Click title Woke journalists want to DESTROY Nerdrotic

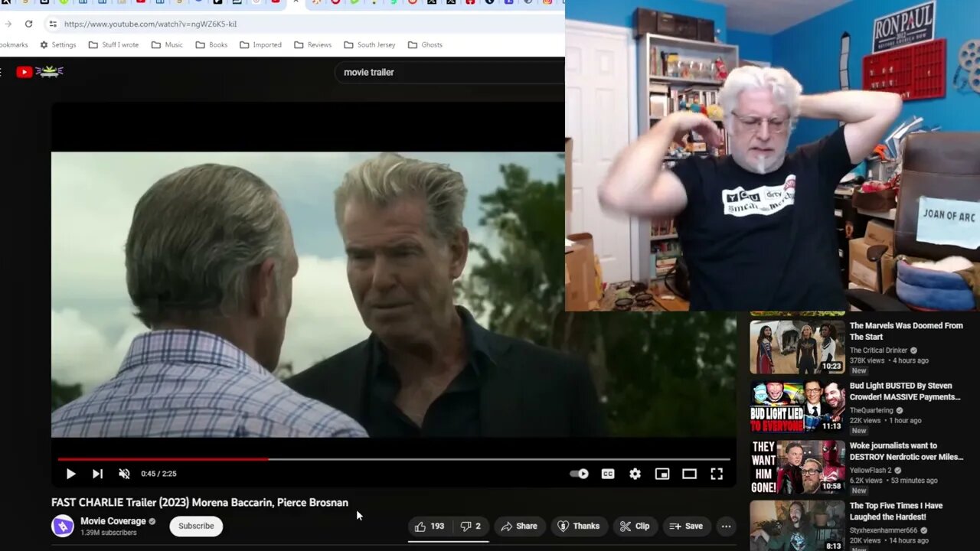pyautogui.click(x=906, y=451)
